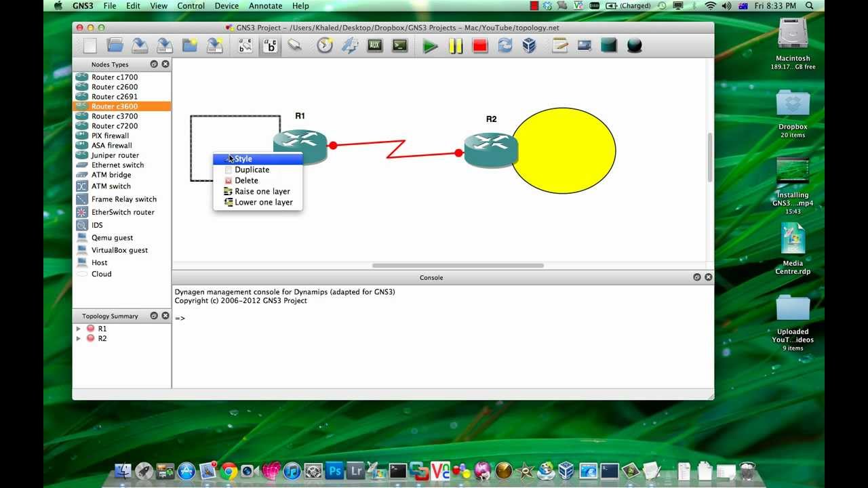Screen dimensions: 868x488
Task: Open Google Chrome from the Dock
Action: pos(229,471)
